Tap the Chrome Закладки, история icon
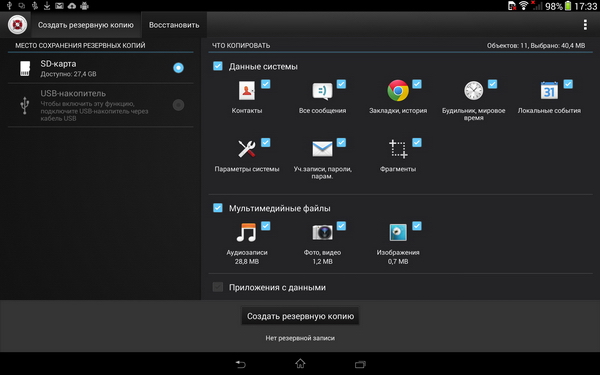 (x=398, y=91)
